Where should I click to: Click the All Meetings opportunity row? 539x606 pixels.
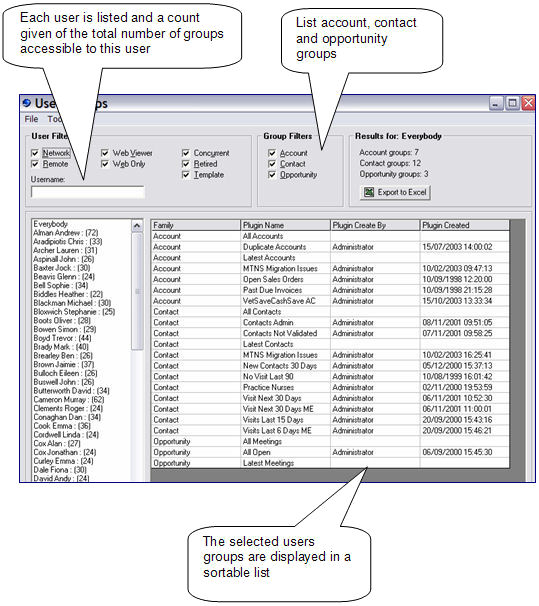(x=330, y=442)
